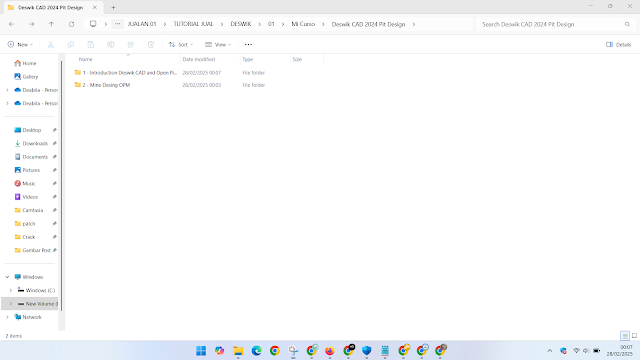Navigate to JUALAN 01 breadcrumb

pyautogui.click(x=142, y=24)
